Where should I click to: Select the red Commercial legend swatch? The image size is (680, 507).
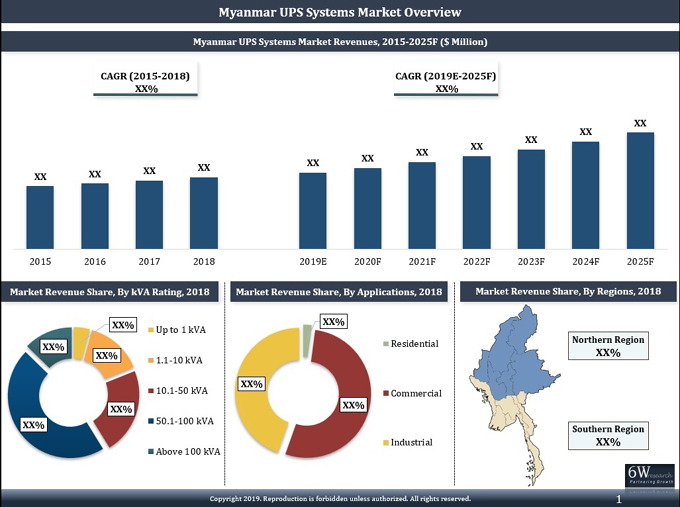pyautogui.click(x=386, y=393)
